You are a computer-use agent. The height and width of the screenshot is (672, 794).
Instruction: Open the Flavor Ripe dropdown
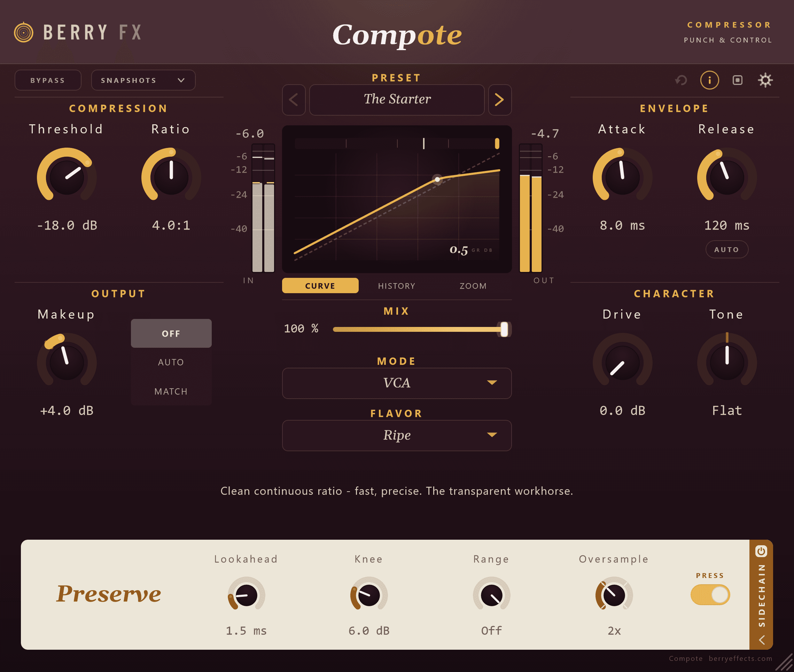397,436
